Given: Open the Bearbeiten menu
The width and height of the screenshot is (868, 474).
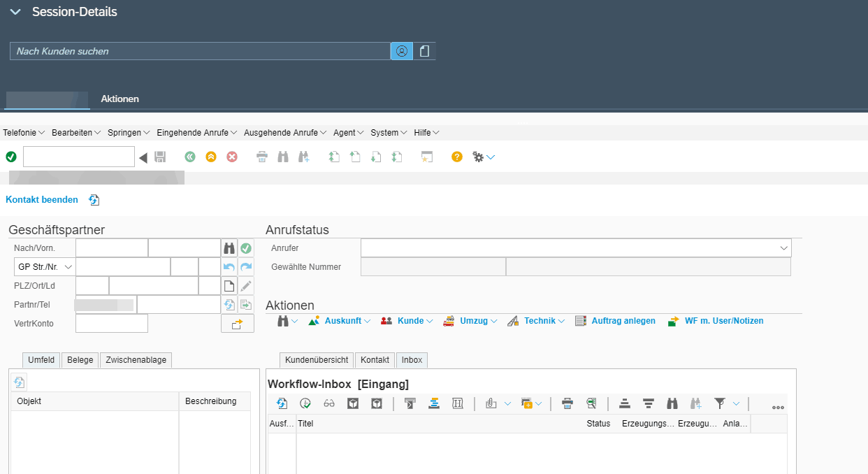Looking at the screenshot, I should pos(76,133).
